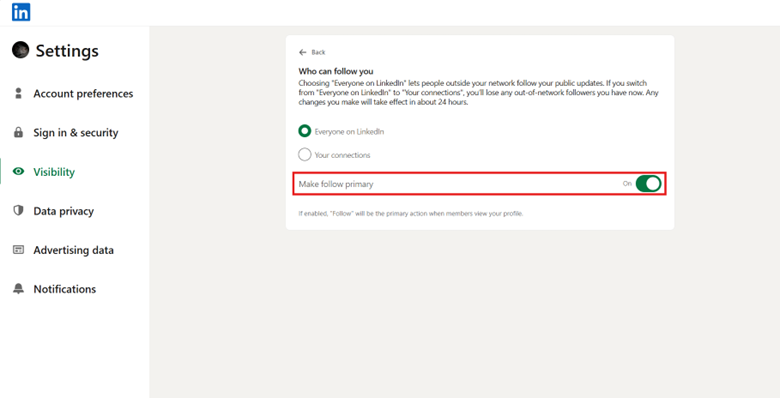Click the Advertising data newspaper icon
Screen dimensions: 780x398
(18, 250)
